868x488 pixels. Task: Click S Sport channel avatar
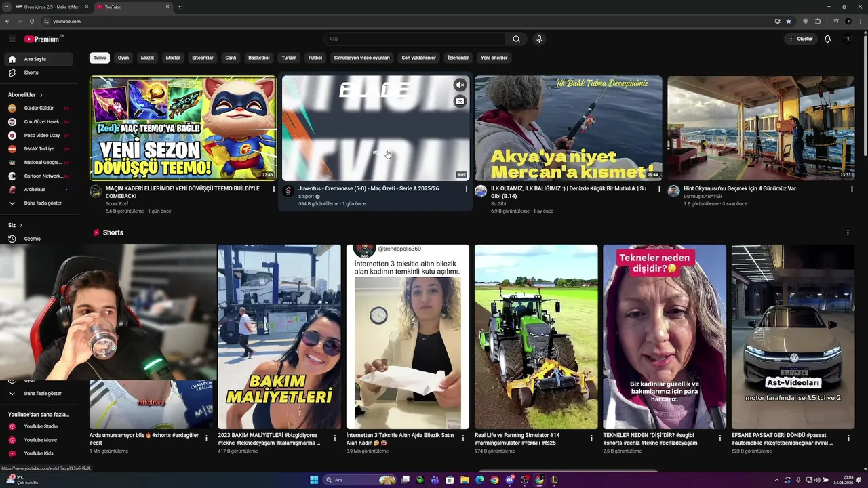pos(288,191)
